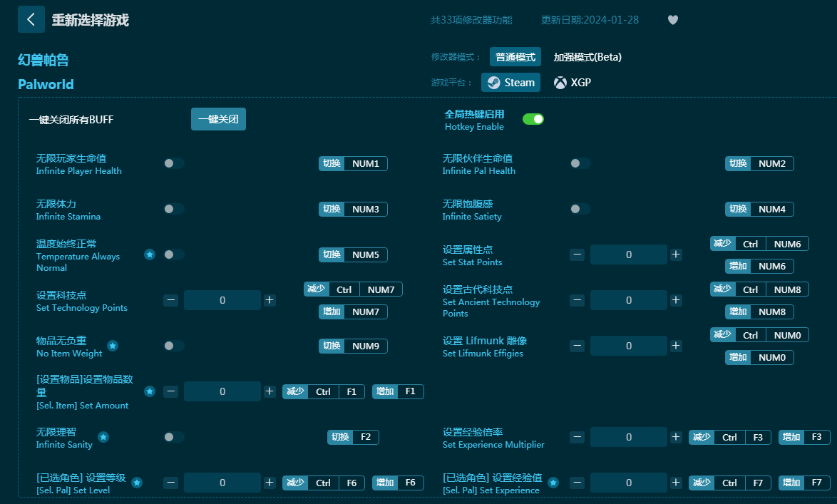Increase Ancient Technology Points with plus
Image resolution: width=837 pixels, height=504 pixels.
click(x=676, y=300)
